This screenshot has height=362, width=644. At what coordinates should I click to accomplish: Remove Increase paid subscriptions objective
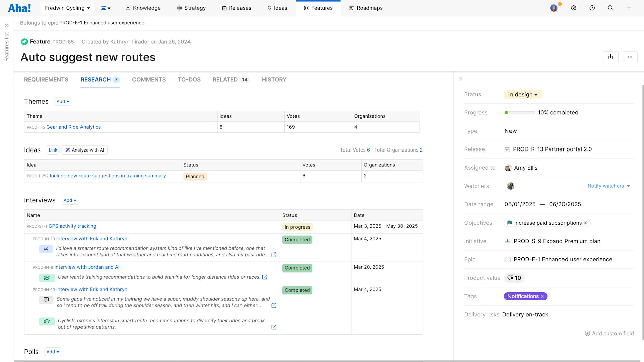point(586,223)
